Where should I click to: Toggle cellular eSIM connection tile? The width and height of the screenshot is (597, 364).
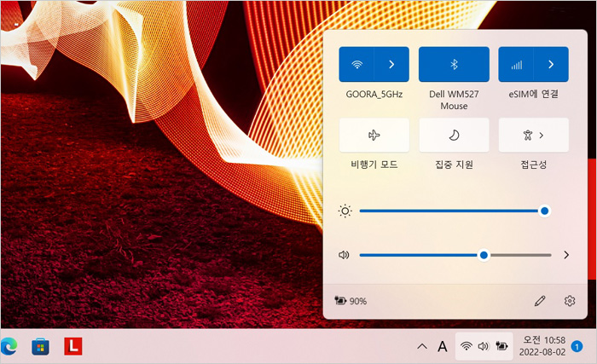click(x=516, y=64)
